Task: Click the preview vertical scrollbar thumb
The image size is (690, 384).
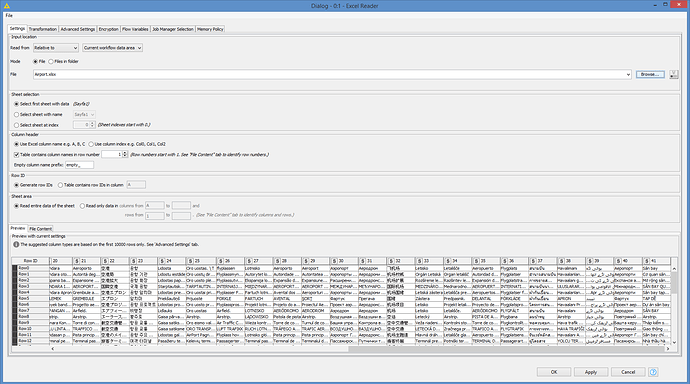Action: (x=674, y=283)
